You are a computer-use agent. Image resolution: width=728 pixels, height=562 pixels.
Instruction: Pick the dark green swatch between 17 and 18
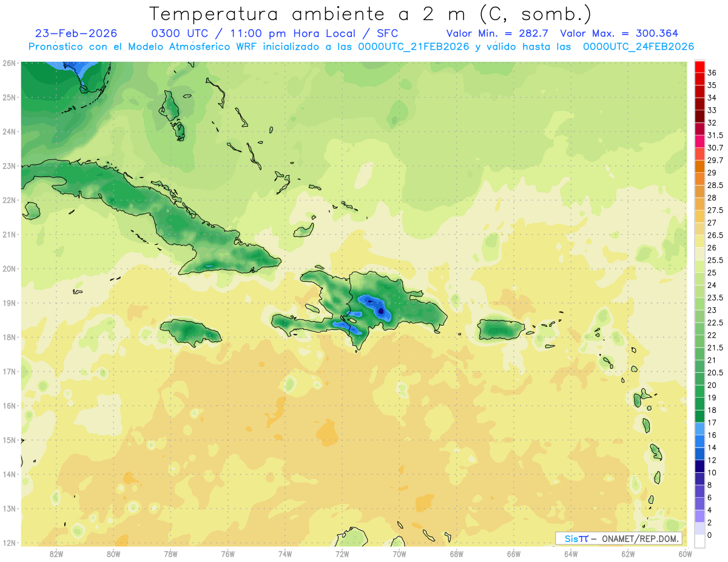tap(699, 416)
